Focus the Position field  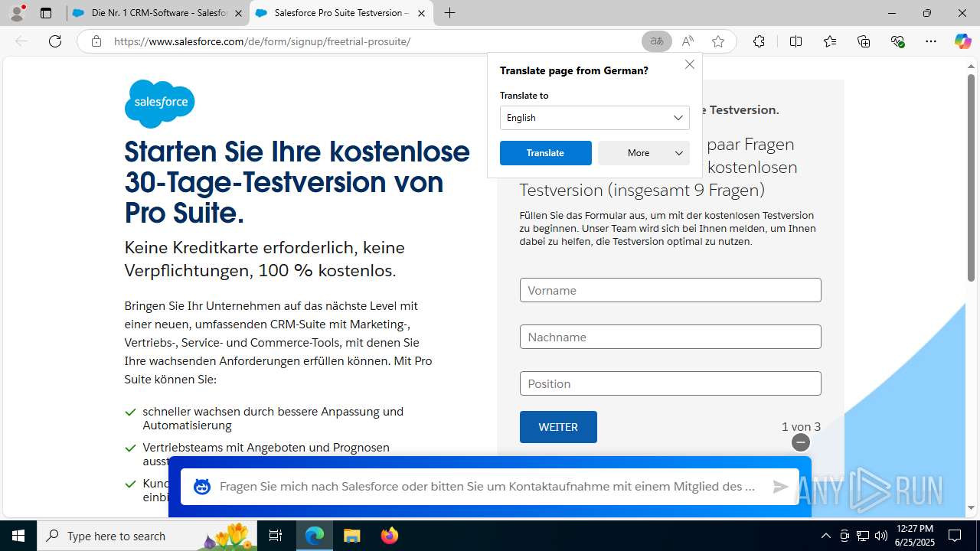pos(670,383)
